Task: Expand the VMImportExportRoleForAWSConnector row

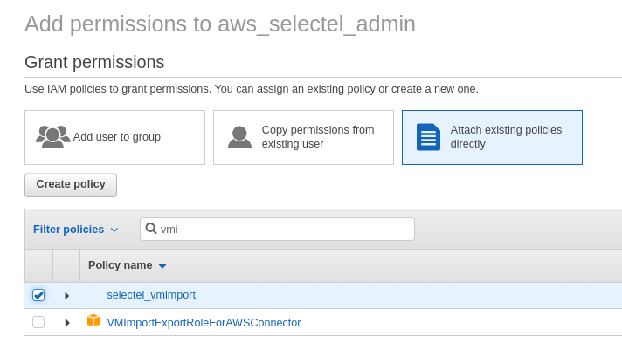Action: pyautogui.click(x=67, y=323)
